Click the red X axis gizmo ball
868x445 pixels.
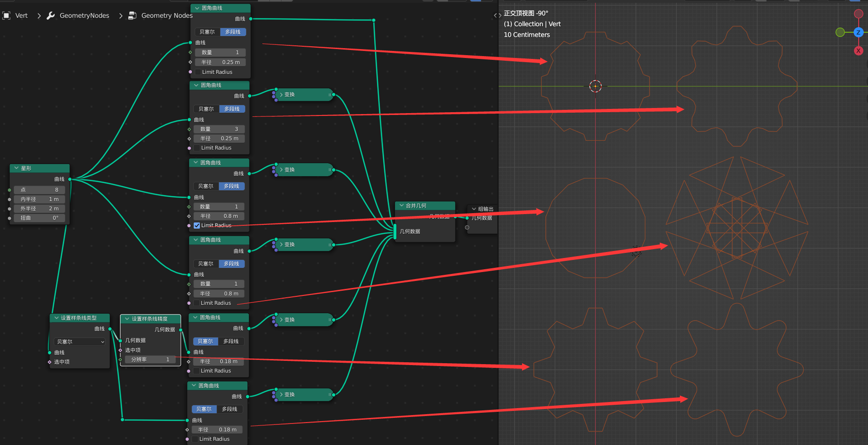pyautogui.click(x=858, y=51)
